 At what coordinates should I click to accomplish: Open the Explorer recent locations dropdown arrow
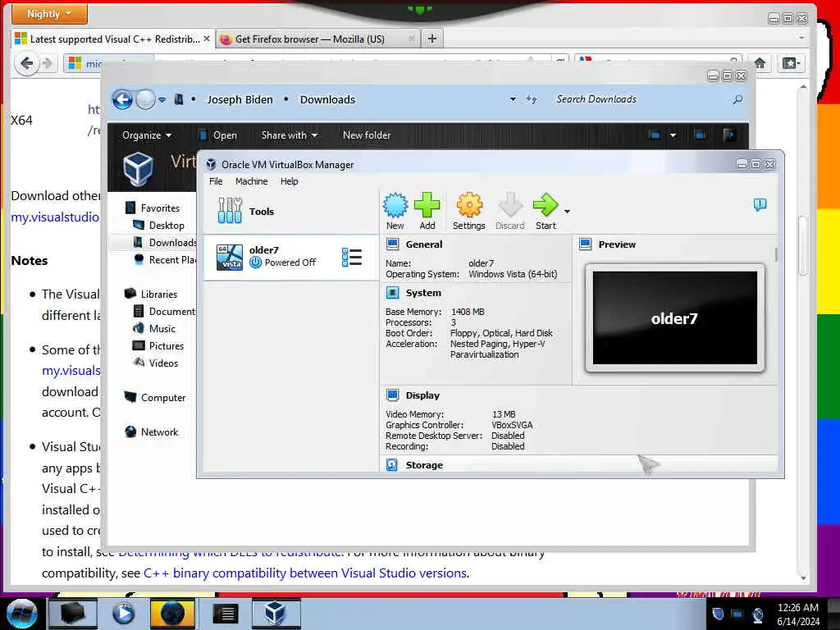click(x=162, y=100)
